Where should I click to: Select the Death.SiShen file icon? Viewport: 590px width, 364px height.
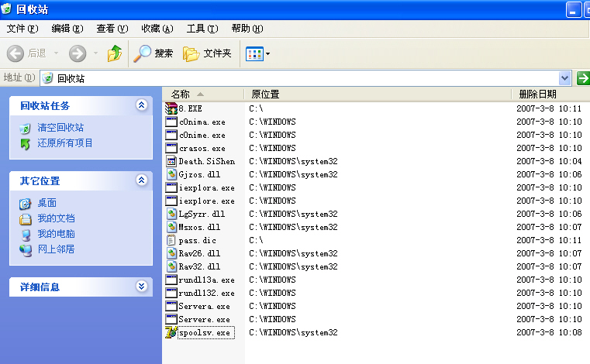[171, 161]
